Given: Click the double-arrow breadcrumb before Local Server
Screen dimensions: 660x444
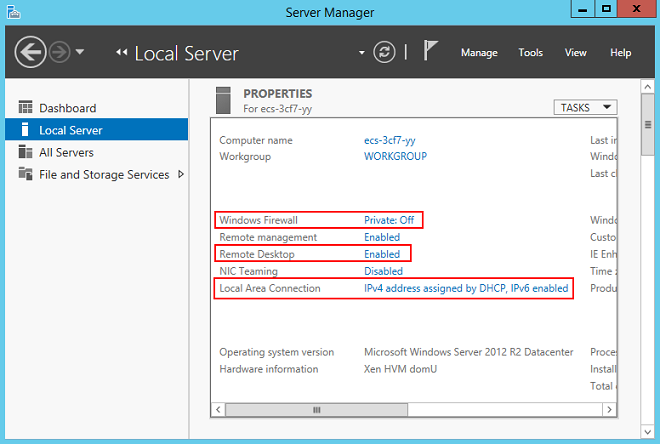Looking at the screenshot, I should pos(122,52).
